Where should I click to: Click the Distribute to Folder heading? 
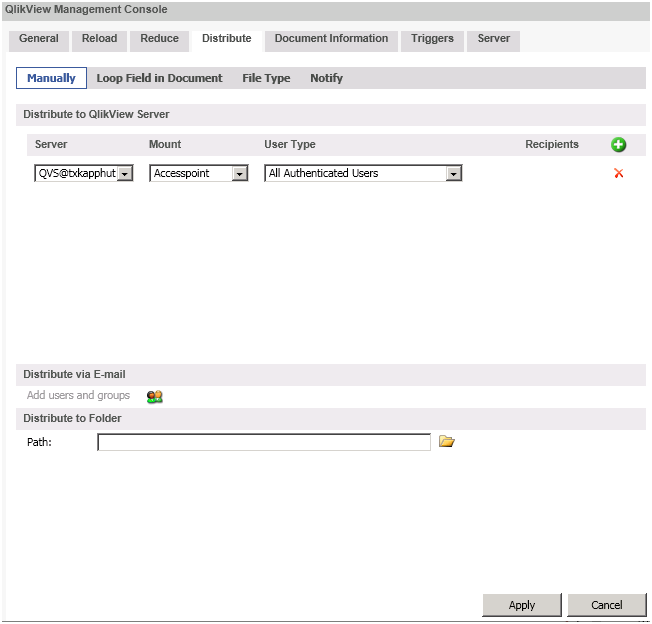pos(72,418)
